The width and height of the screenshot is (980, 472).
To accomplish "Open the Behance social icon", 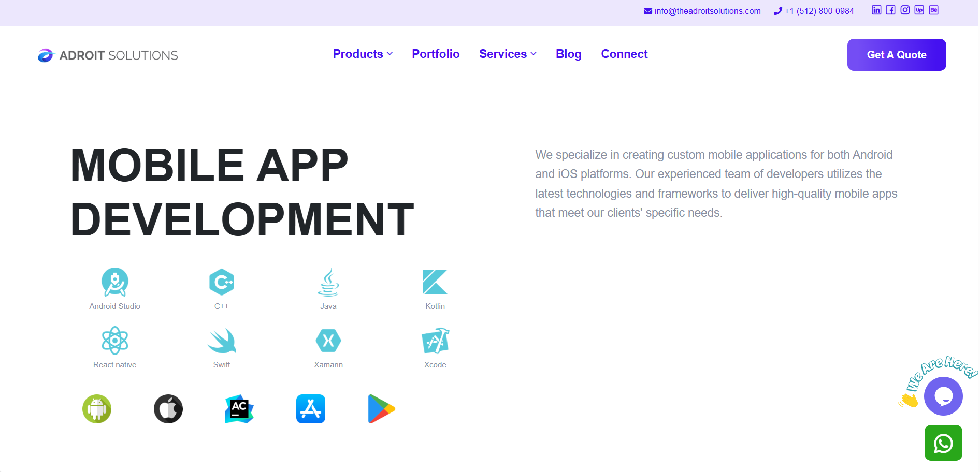I will click(933, 10).
